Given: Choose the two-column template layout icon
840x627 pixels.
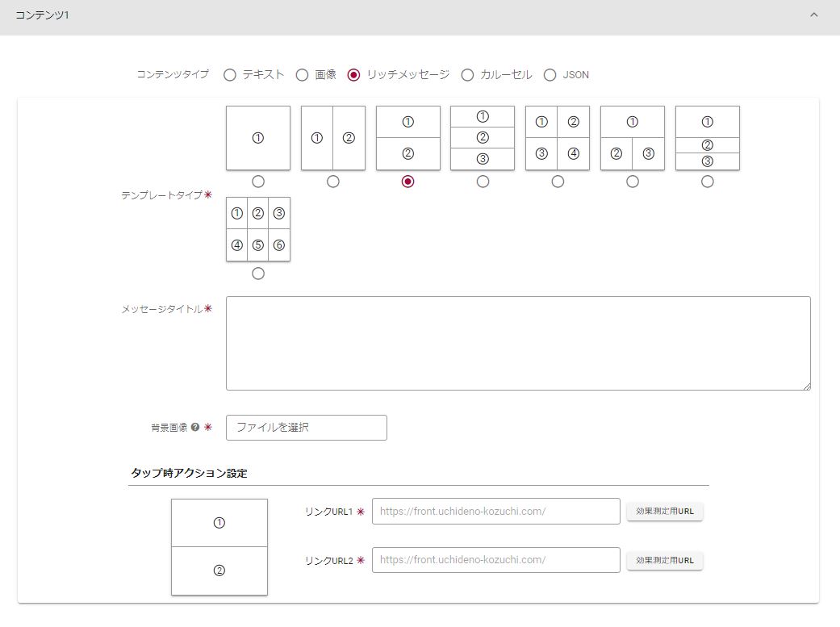Looking at the screenshot, I should click(332, 138).
